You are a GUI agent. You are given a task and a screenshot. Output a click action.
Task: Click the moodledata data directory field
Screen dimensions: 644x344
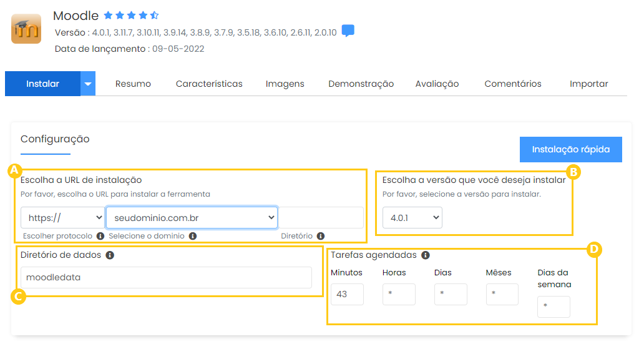click(x=167, y=277)
